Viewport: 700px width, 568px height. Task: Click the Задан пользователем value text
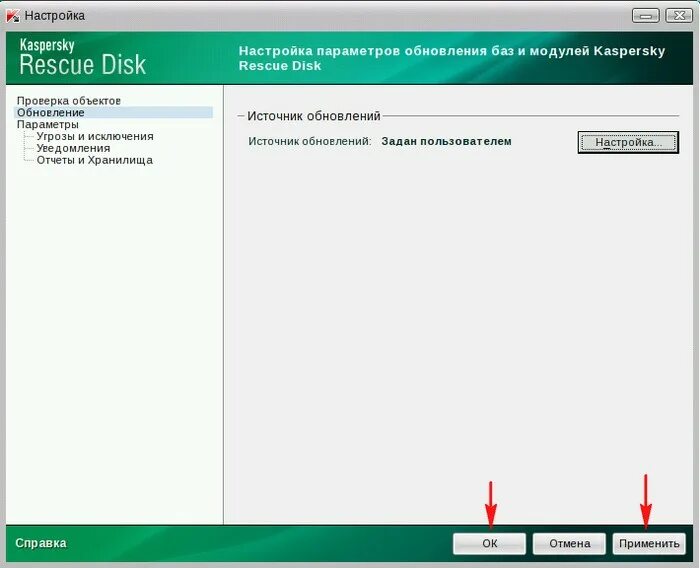click(446, 141)
